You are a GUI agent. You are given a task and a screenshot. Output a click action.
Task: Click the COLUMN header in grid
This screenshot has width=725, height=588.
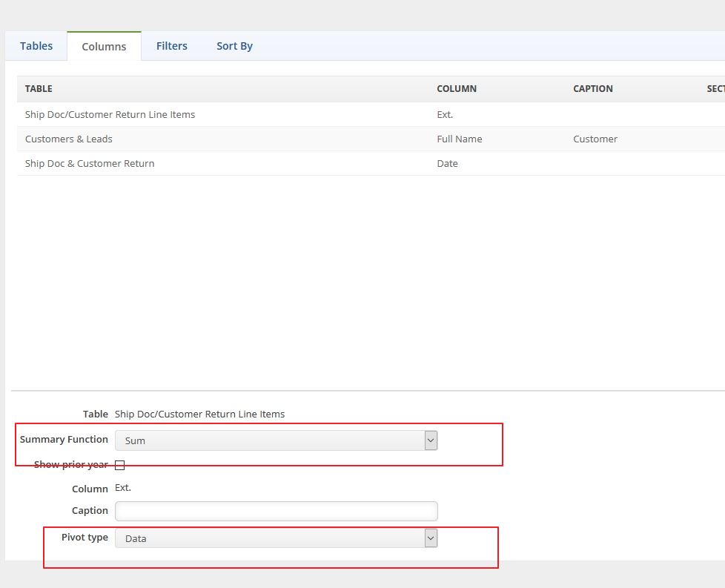(x=457, y=89)
